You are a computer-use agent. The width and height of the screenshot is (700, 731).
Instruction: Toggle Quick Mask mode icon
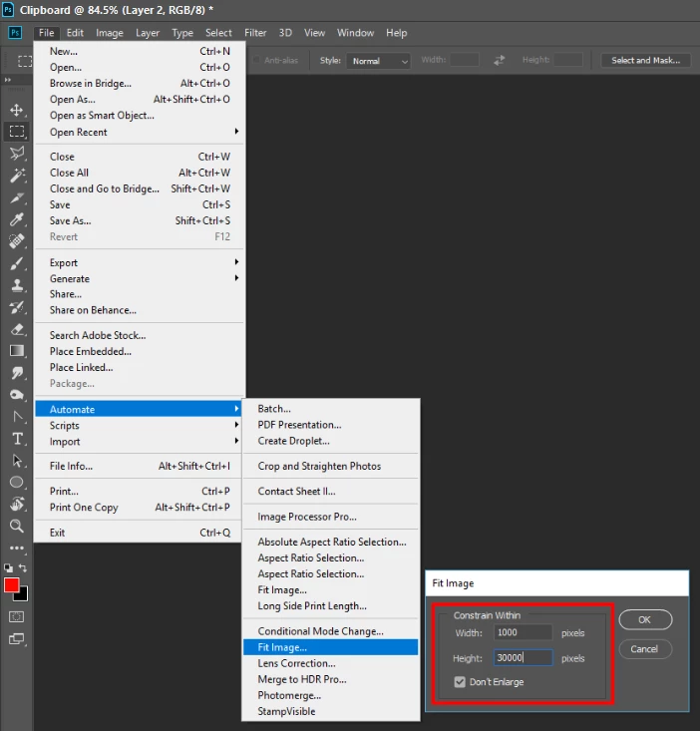(16, 616)
